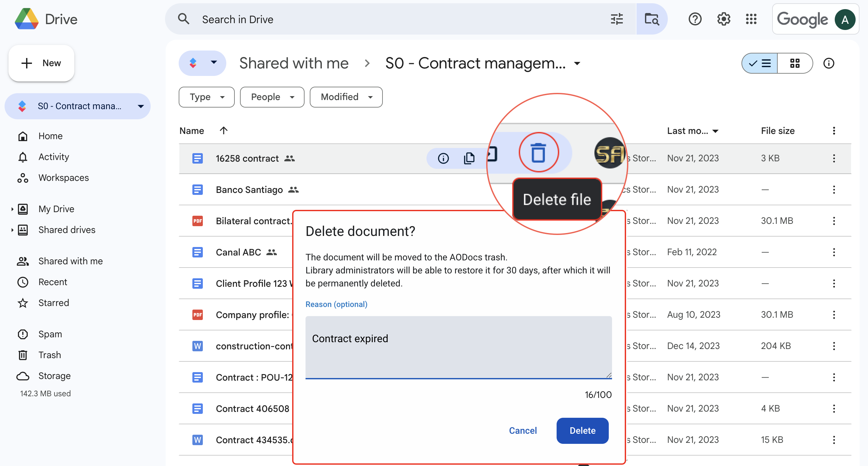Open more options for Banco Santiago row
Image resolution: width=868 pixels, height=466 pixels.
pos(834,190)
